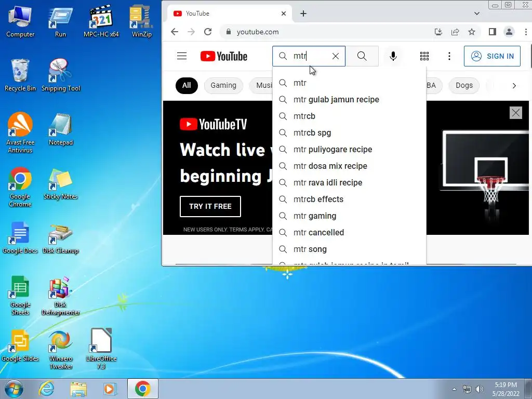This screenshot has height=399, width=532.
Task: Open the YouTube apps grid
Action: 424,56
